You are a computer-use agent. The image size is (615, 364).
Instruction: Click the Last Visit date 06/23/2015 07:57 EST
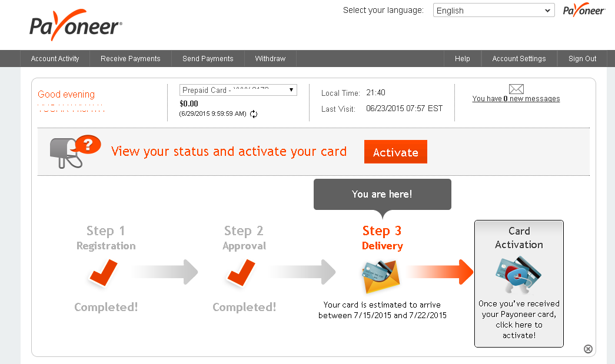[404, 108]
